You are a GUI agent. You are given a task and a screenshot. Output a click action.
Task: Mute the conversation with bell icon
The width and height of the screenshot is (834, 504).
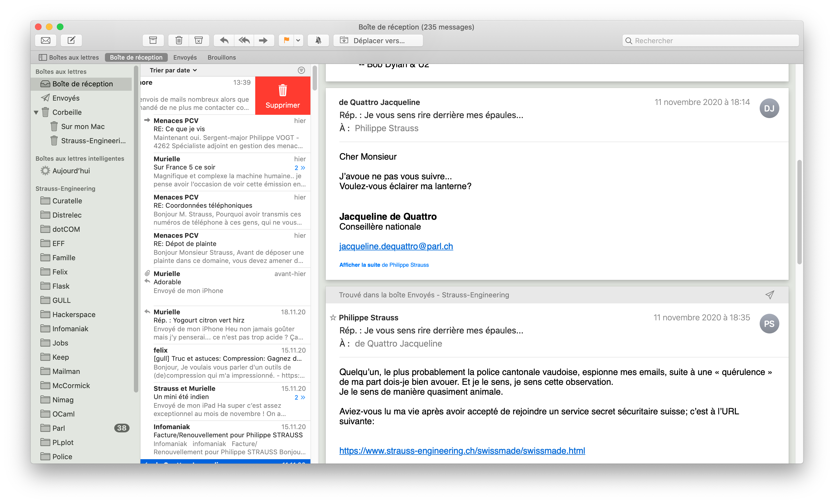(x=318, y=41)
